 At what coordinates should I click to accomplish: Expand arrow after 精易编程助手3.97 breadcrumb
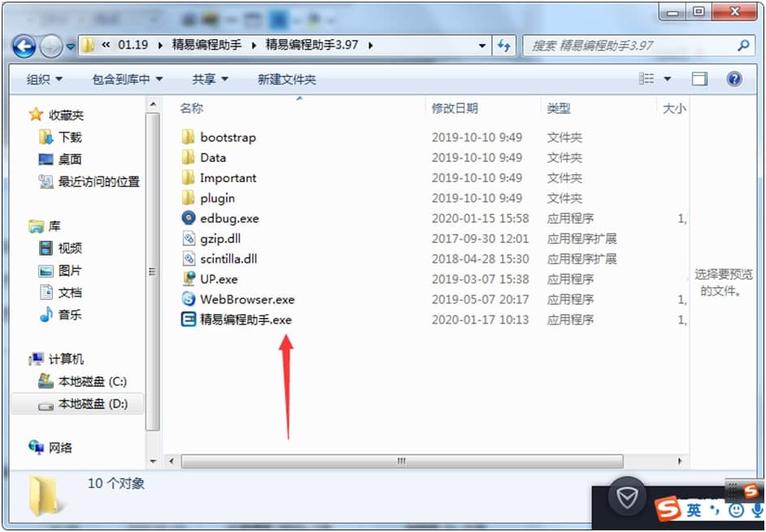pos(371,46)
